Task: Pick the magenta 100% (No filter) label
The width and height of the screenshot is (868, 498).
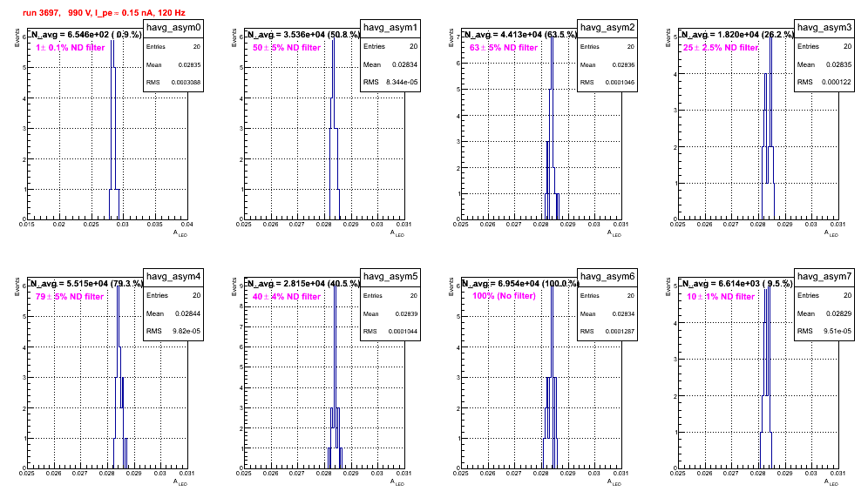Action: tap(504, 296)
